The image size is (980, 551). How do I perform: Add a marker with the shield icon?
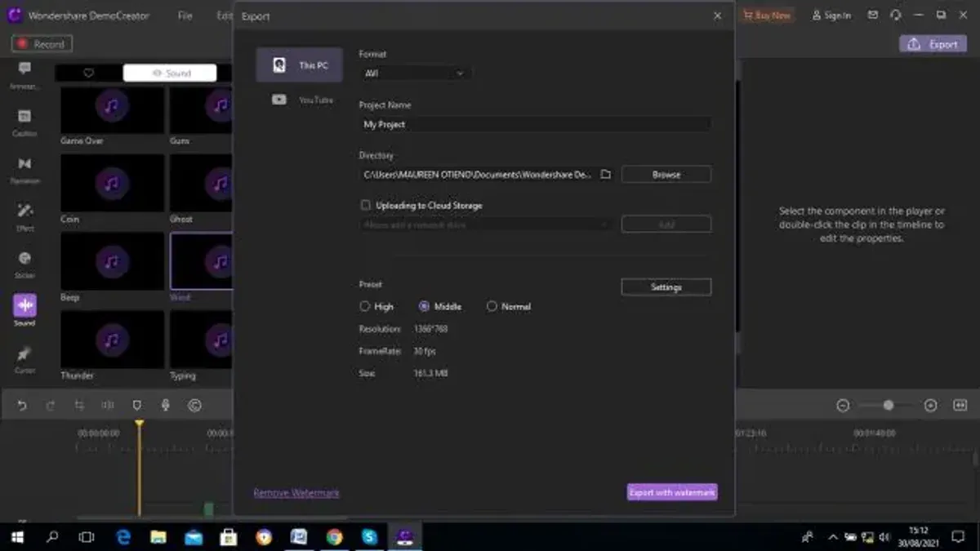[x=137, y=406]
